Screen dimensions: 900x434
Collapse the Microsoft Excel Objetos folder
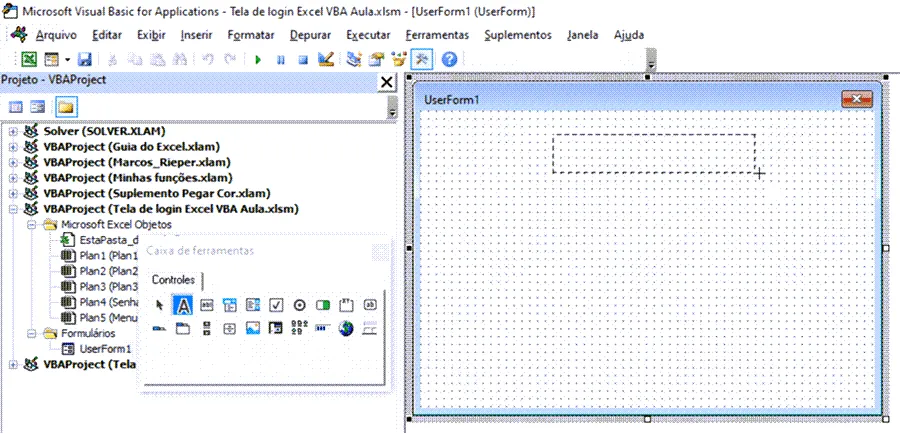coord(32,224)
